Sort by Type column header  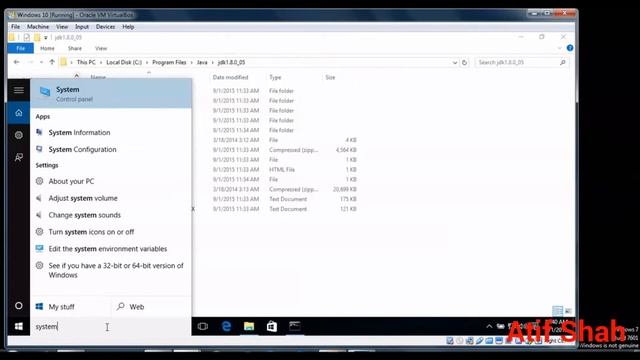tap(275, 77)
